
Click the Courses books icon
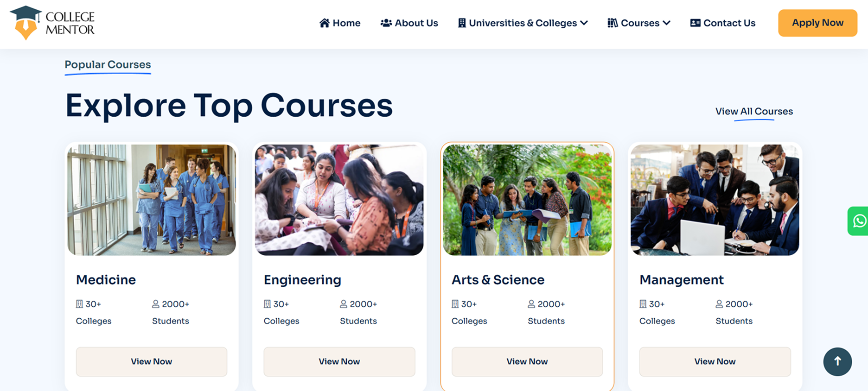(613, 23)
